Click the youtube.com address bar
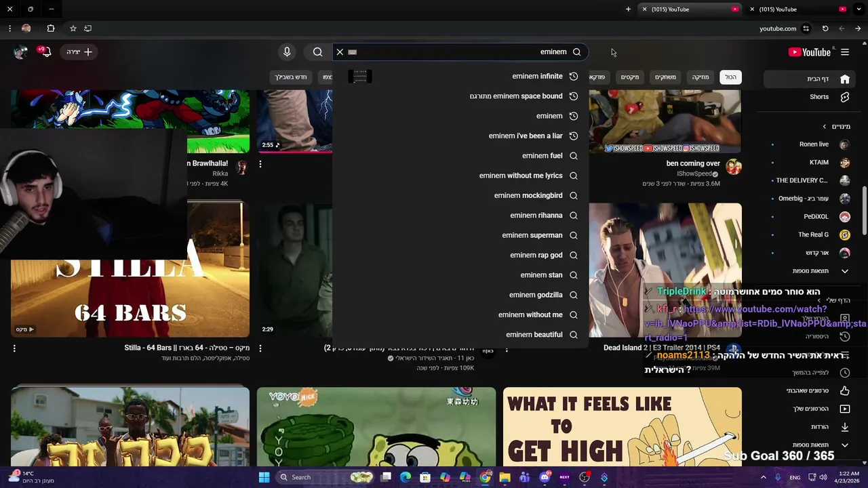This screenshot has height=488, width=868. (778, 28)
